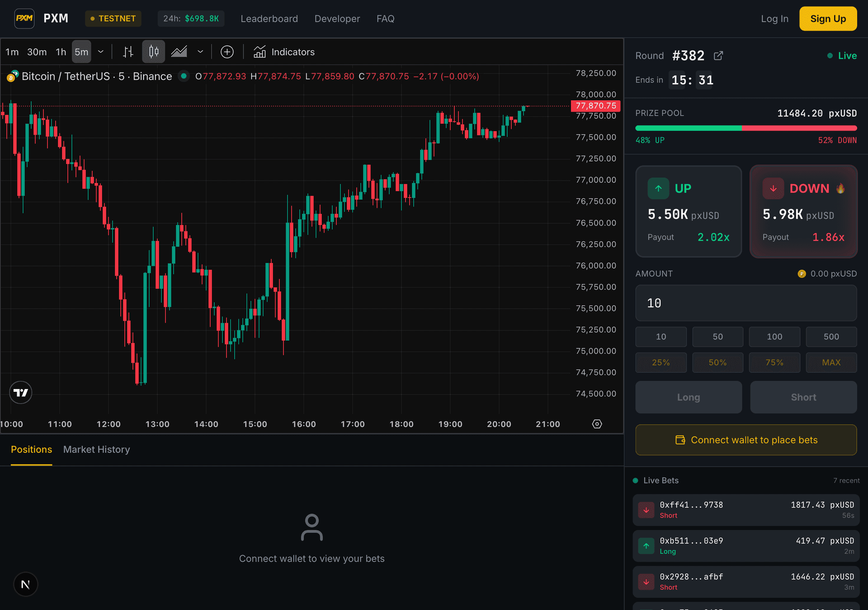Image resolution: width=868 pixels, height=610 pixels.
Task: Click the UP/DOWN prize pool ratio bar
Action: [x=746, y=128]
